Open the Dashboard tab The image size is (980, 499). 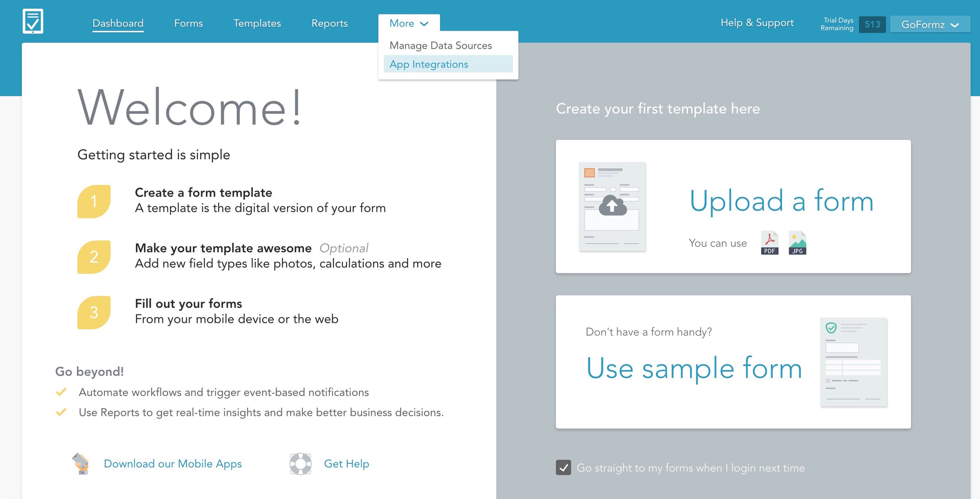(118, 23)
